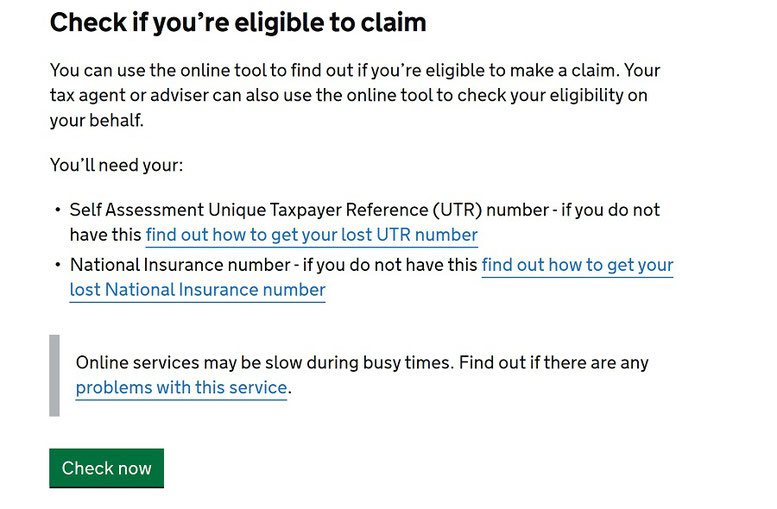The image size is (777, 509).
Task: Open the problems with this service link
Action: click(181, 388)
